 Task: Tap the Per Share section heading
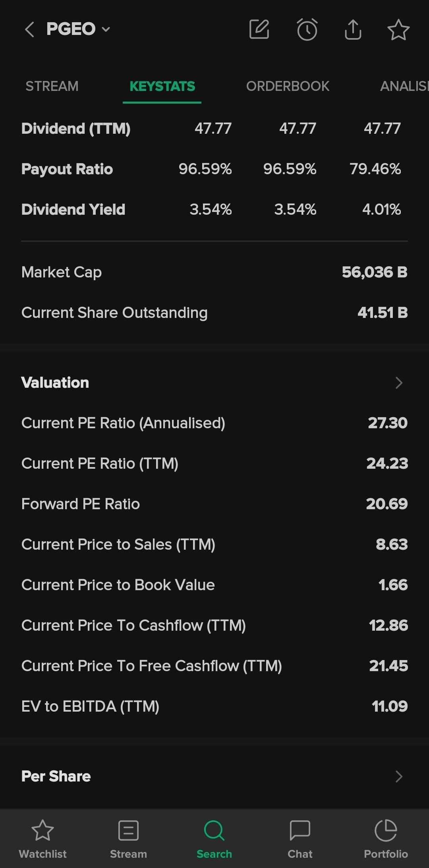[56, 776]
